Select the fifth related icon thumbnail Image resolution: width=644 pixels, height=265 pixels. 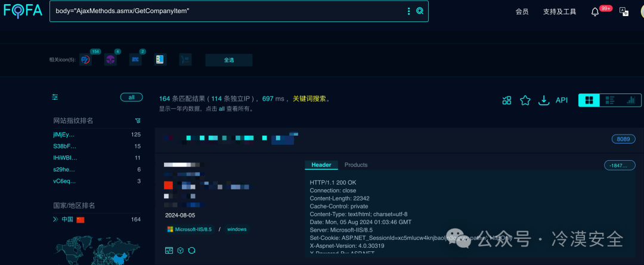pyautogui.click(x=185, y=60)
